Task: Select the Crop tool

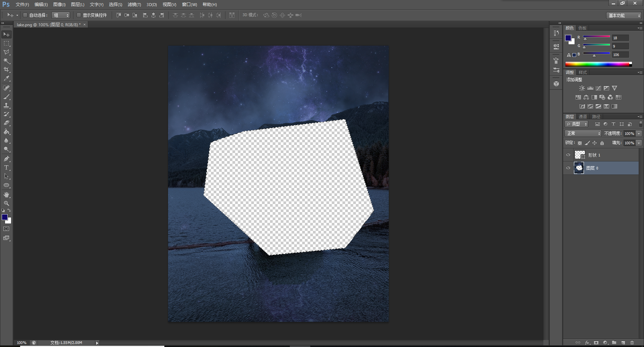Action: point(6,69)
